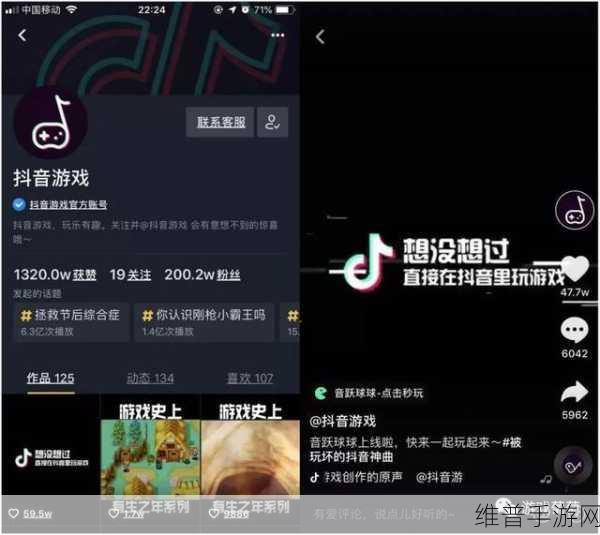
Task: Go back from the 抖音游戏 profile page
Action: point(22,36)
